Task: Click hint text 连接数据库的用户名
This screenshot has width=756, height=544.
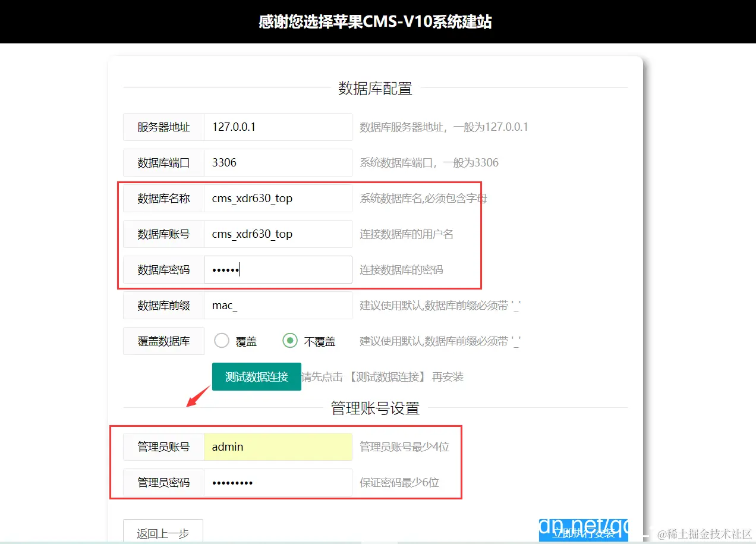Action: pos(407,234)
